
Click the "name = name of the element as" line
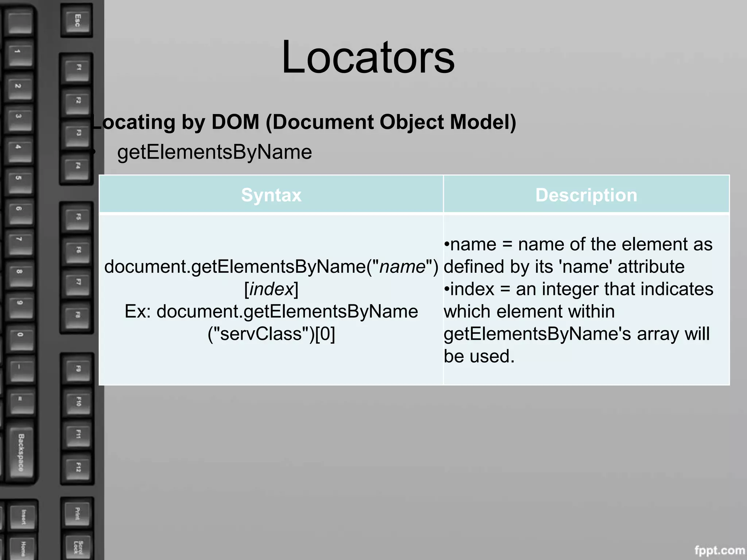click(578, 244)
